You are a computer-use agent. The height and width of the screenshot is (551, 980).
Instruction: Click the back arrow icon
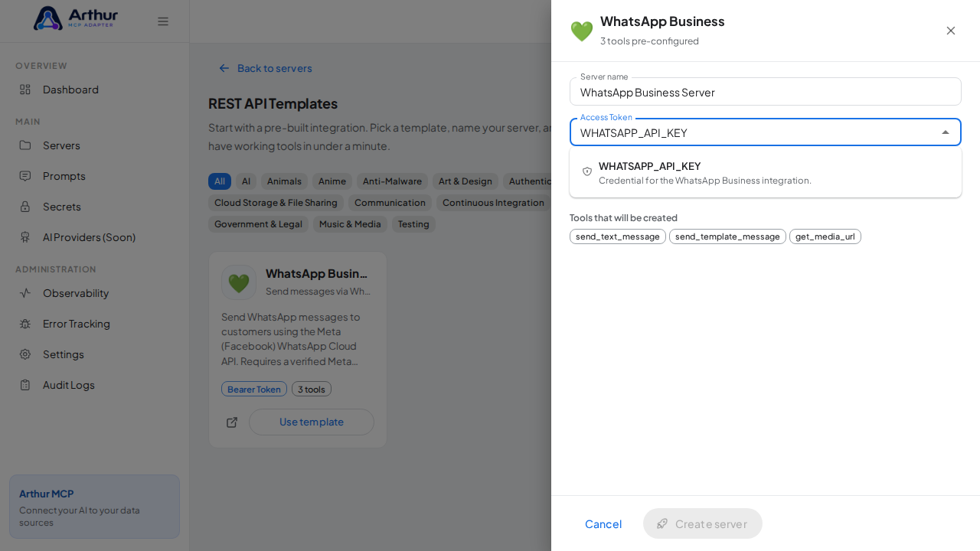pos(224,68)
